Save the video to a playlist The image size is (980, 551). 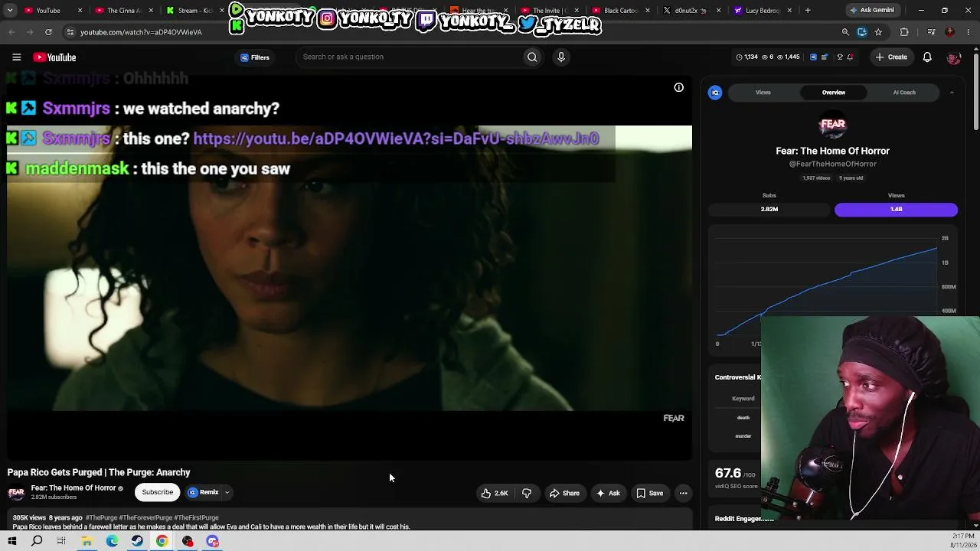[x=650, y=494]
